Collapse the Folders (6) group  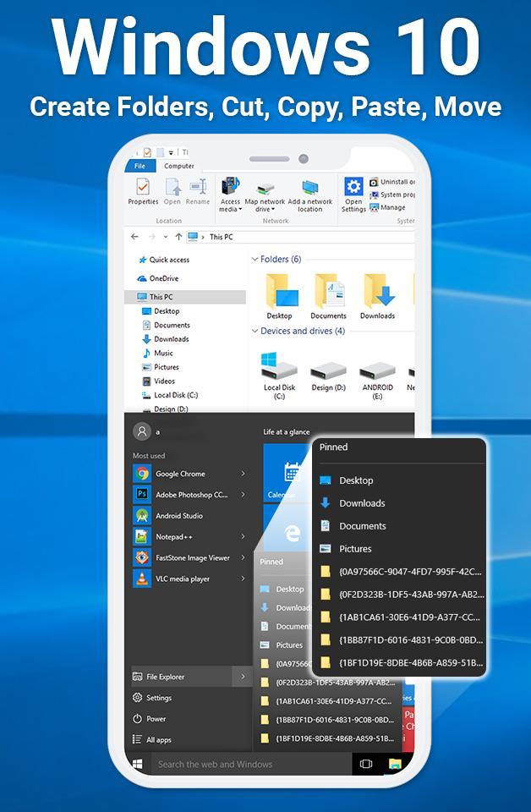(x=255, y=259)
